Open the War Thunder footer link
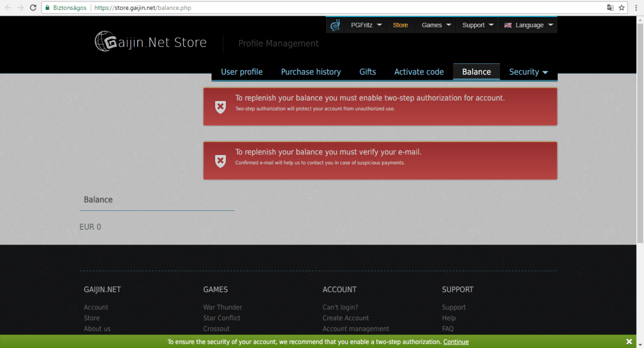This screenshot has height=348, width=644. point(222,307)
